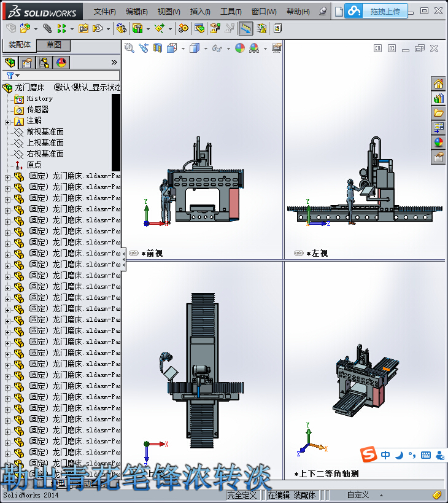The height and width of the screenshot is (503, 448).
Task: Create a New Motion Study
Action: [183, 28]
